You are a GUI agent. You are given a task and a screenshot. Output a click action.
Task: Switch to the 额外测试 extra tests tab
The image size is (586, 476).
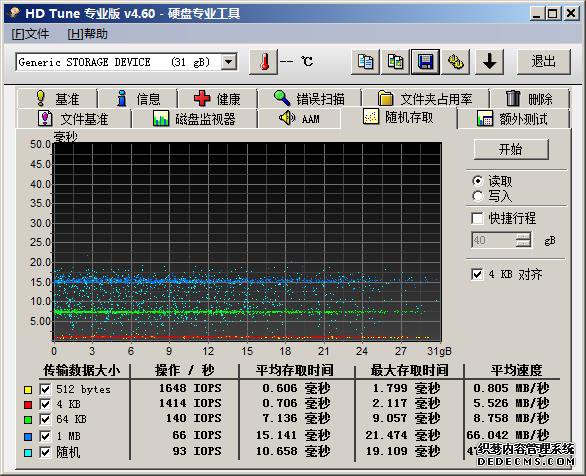click(513, 119)
